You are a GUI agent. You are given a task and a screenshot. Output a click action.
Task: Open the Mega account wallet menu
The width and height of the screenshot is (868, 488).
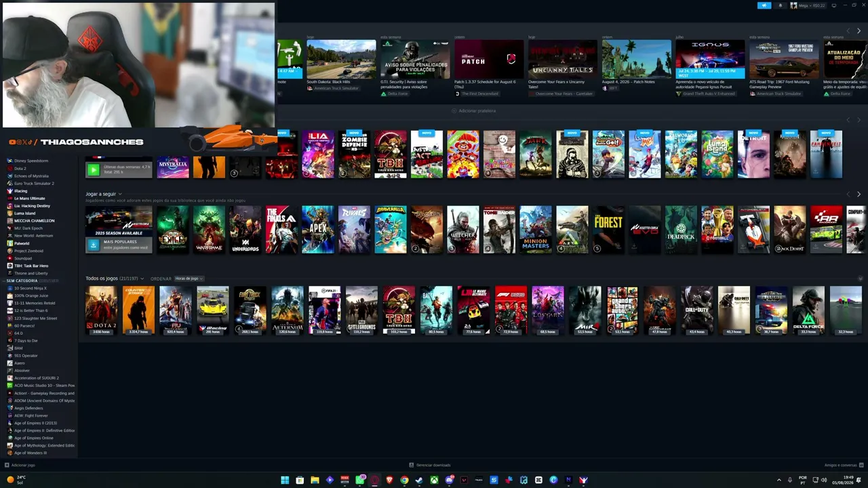pos(808,5)
